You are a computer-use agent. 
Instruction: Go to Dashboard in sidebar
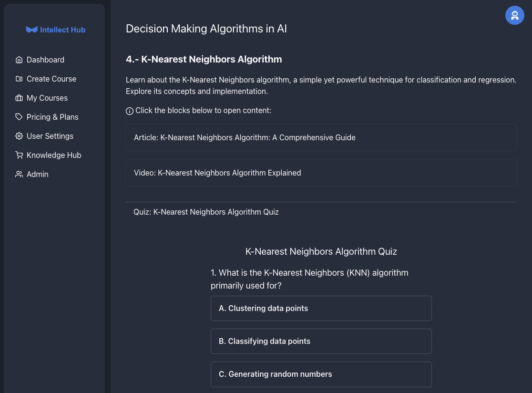pos(45,60)
